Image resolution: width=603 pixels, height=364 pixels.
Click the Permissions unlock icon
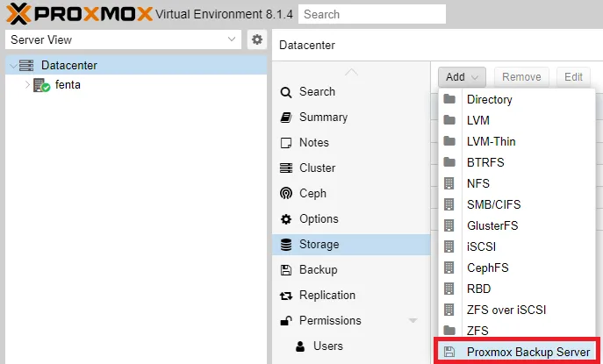(286, 320)
